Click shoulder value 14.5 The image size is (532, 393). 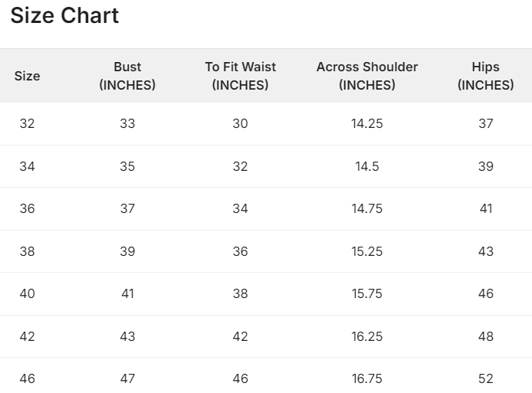(x=367, y=166)
